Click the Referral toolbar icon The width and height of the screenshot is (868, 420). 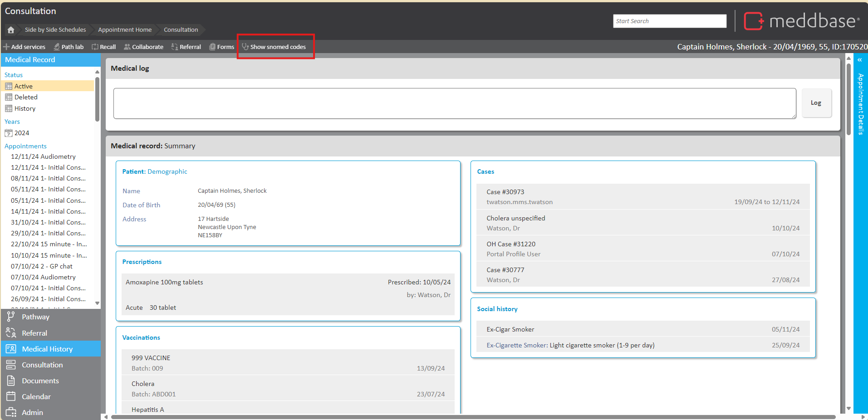(174, 47)
